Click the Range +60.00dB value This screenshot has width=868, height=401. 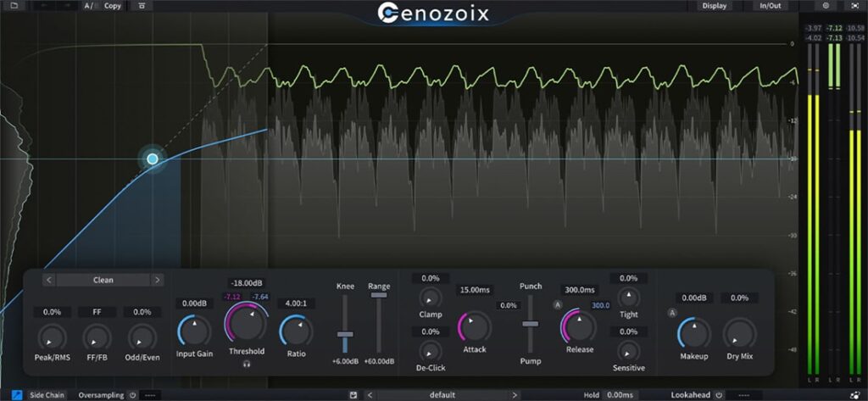coord(379,362)
